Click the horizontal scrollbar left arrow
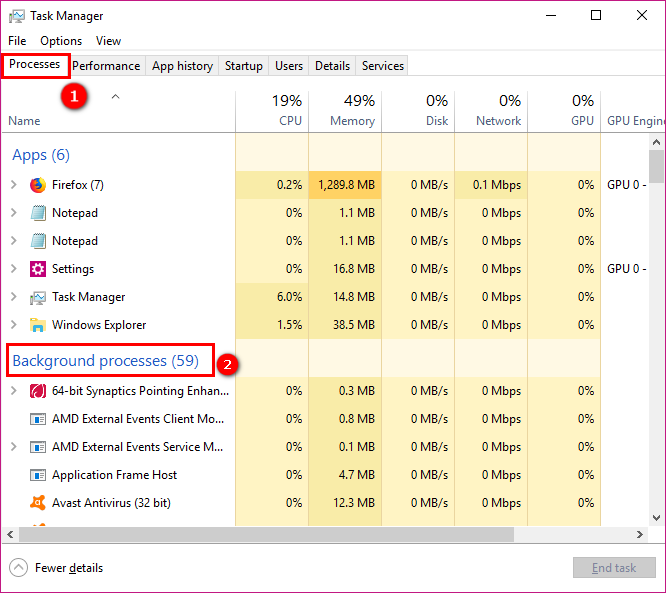 click(10, 534)
